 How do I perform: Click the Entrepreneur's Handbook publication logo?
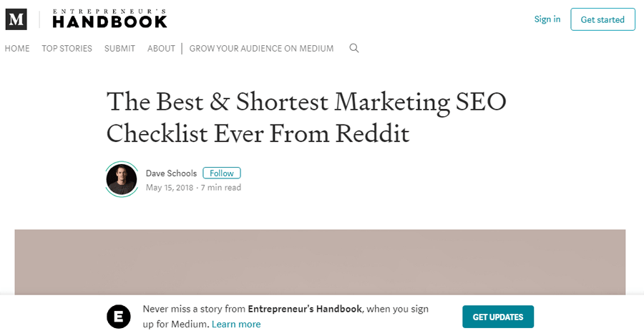coord(109,19)
